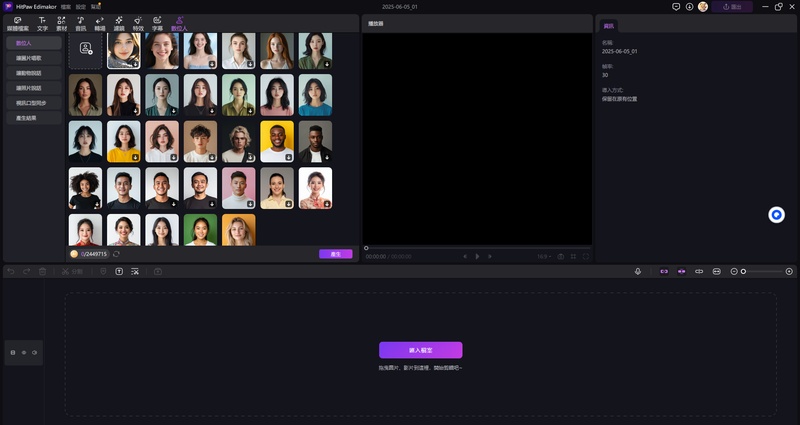Open the 媒體檔案 media tab icon
Viewport: 800px width, 425px height.
pyautogui.click(x=18, y=22)
